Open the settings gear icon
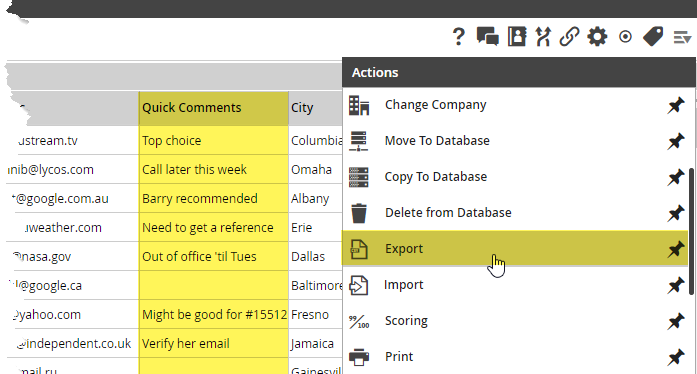This screenshot has height=374, width=697. (x=597, y=36)
